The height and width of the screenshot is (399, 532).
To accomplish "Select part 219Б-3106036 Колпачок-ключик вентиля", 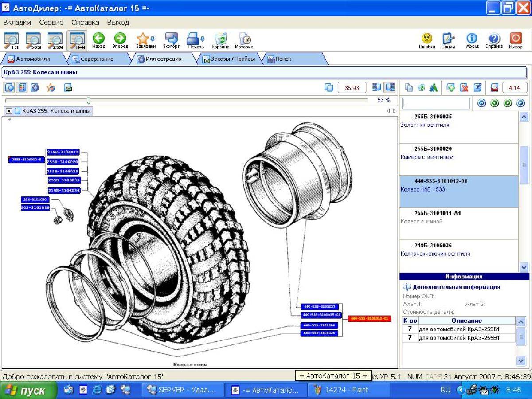I will tap(458, 256).
